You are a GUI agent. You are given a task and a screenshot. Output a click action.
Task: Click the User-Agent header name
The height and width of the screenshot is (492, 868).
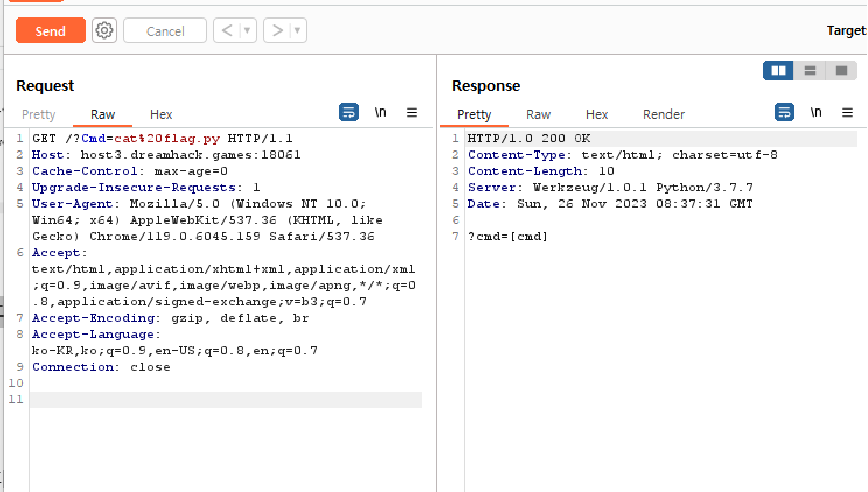tap(72, 203)
